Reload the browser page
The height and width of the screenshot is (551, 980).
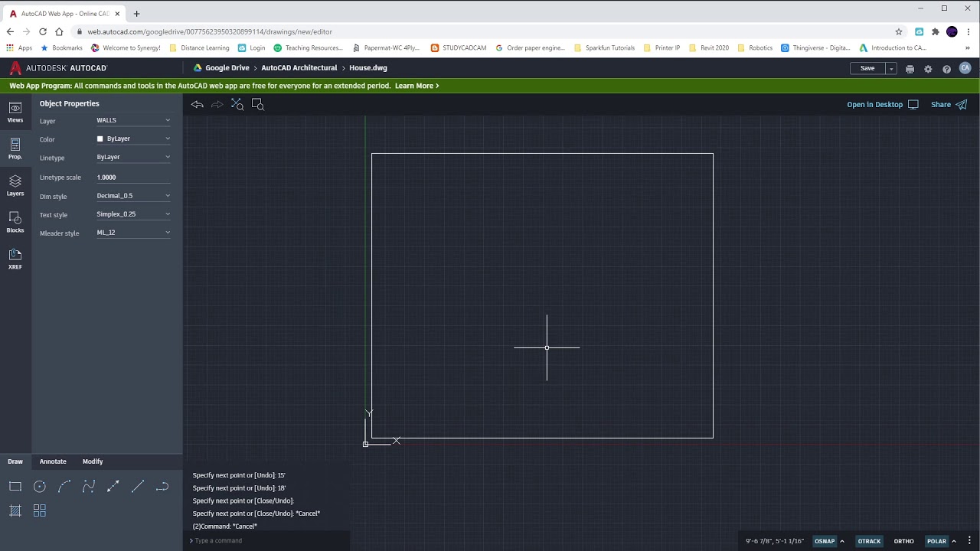pos(42,31)
